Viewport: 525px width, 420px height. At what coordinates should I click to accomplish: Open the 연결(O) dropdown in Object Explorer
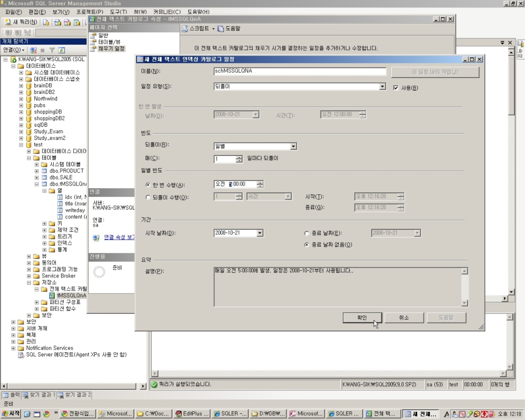[x=14, y=50]
